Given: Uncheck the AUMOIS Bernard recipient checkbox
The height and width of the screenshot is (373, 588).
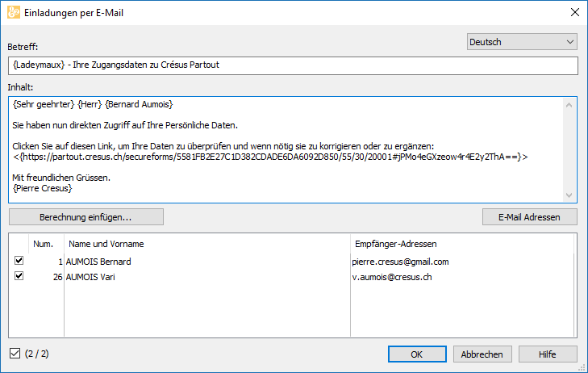Looking at the screenshot, I should 19,261.
